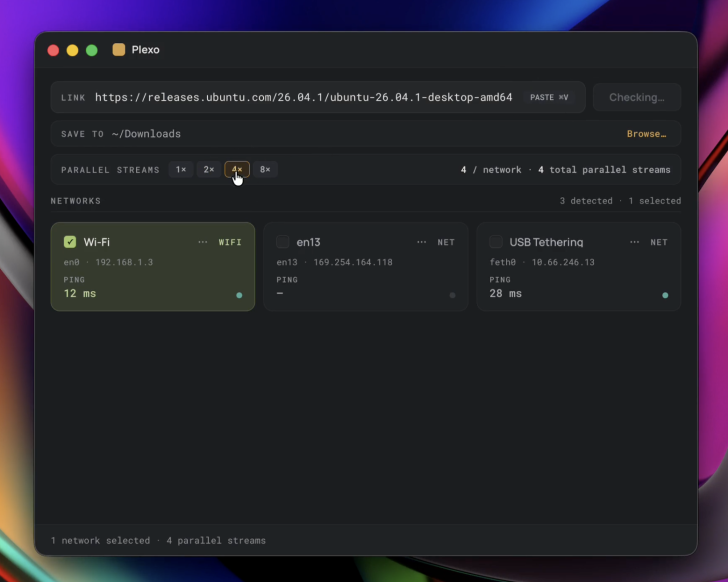
Task: Click the USB Tethering ping status dot
Action: coord(665,295)
